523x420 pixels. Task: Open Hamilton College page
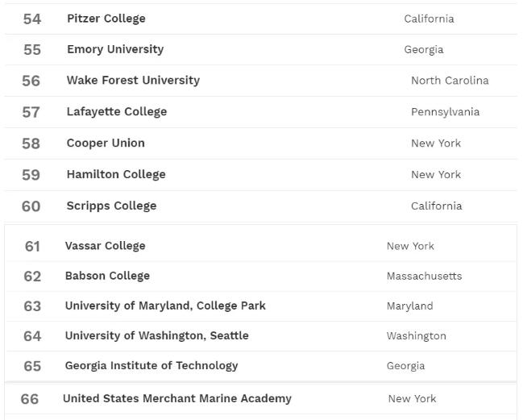click(116, 174)
